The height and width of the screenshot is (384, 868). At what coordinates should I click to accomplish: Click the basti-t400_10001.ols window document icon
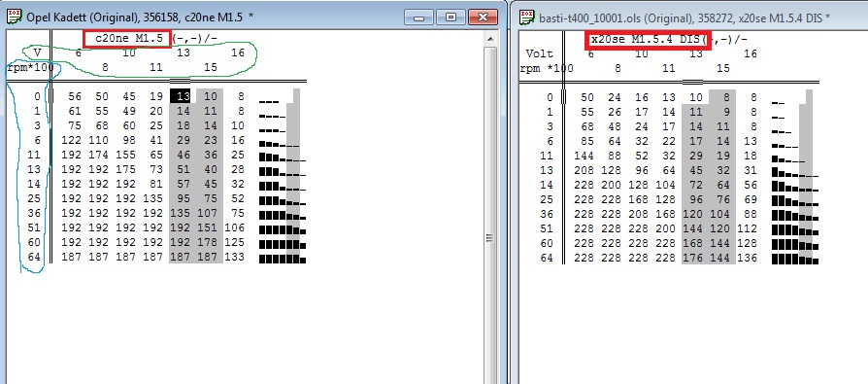(527, 17)
